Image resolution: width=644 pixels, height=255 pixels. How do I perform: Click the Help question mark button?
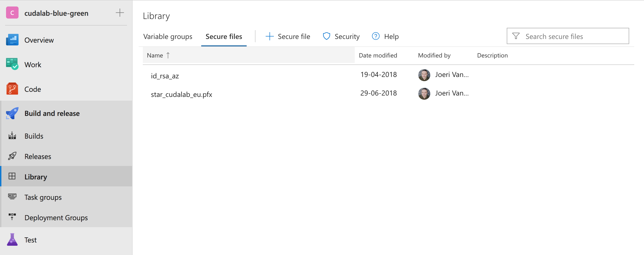385,36
